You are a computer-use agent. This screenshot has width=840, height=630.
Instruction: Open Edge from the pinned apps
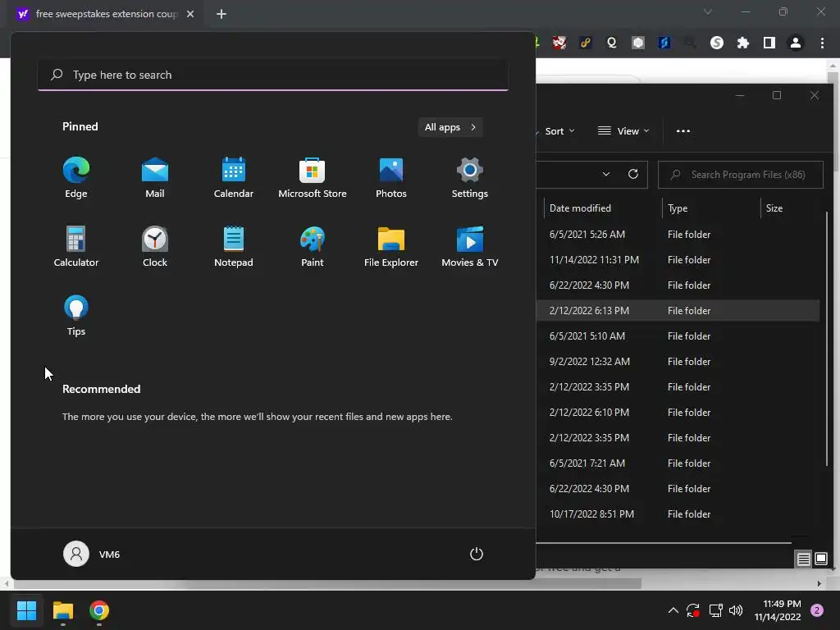coord(76,178)
